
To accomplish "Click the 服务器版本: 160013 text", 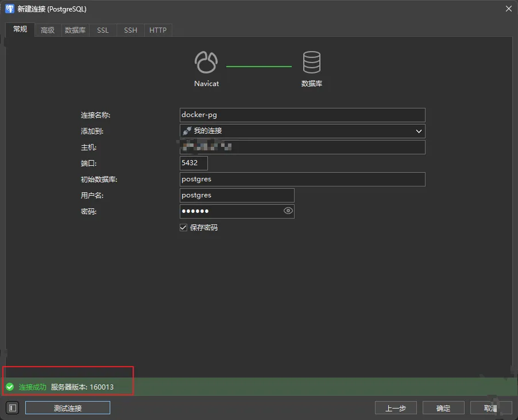I will [x=82, y=387].
